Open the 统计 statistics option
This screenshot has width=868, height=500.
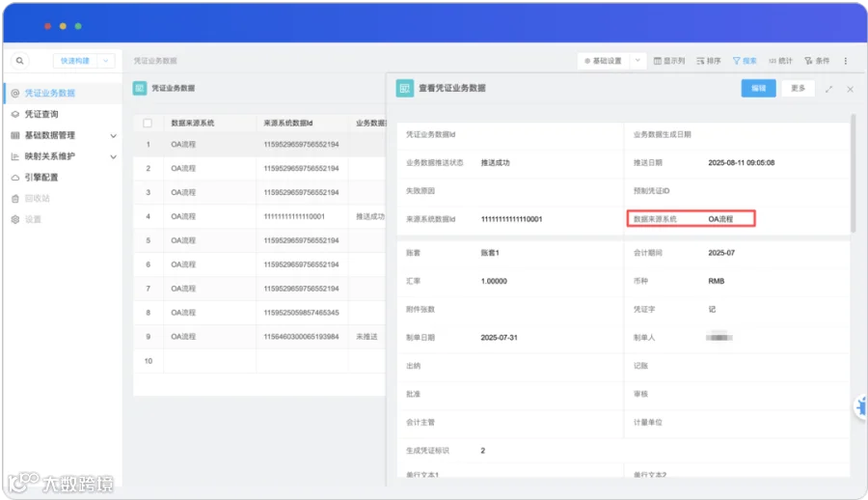(780, 61)
